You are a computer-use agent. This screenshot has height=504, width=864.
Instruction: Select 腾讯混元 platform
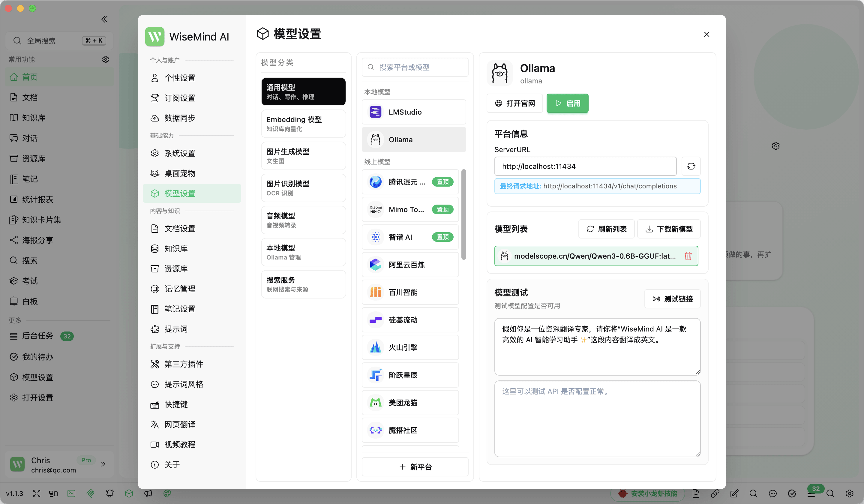click(x=410, y=182)
